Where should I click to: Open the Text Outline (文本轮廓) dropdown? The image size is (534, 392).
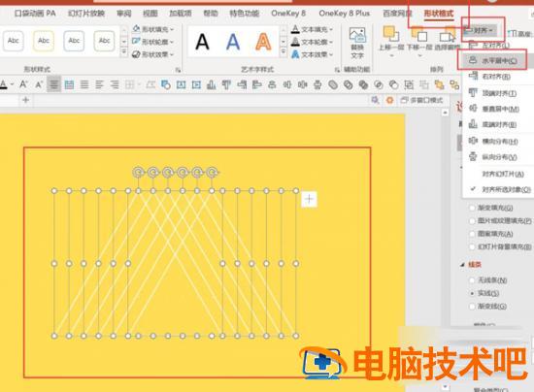click(x=312, y=42)
